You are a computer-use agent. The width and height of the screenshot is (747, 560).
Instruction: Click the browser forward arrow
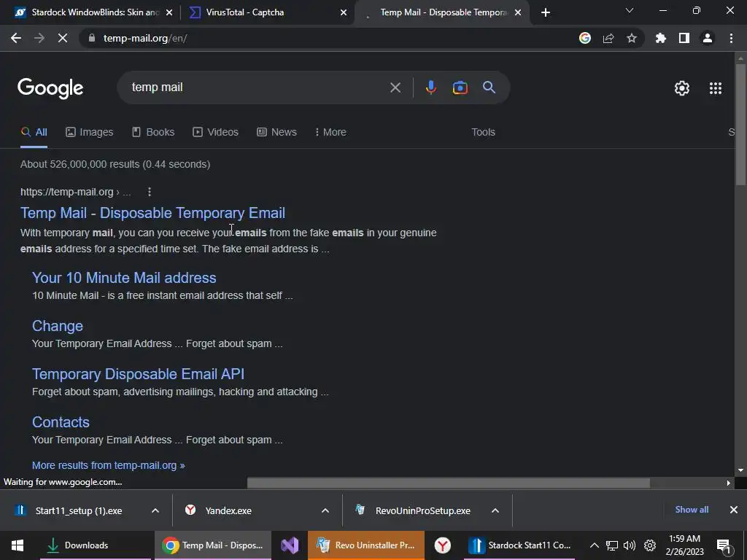tap(39, 38)
